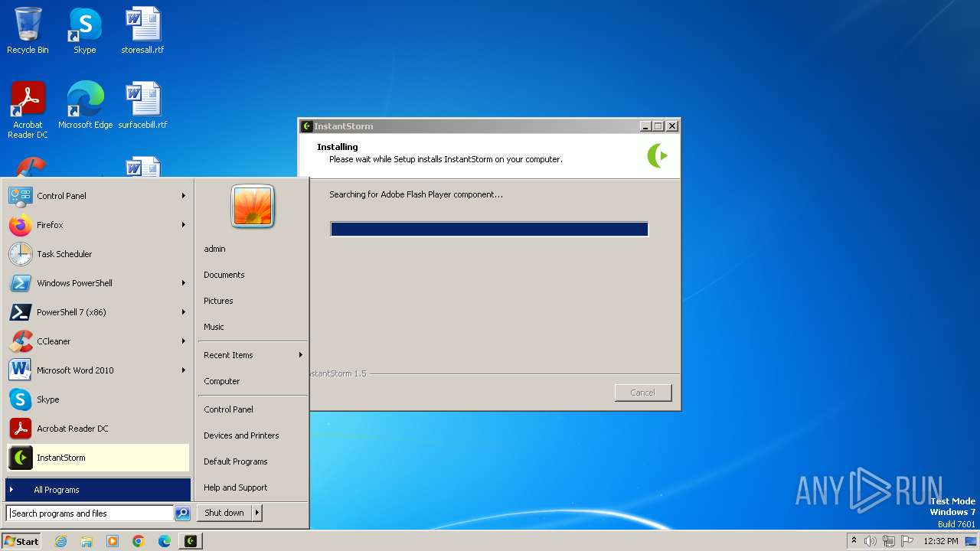Click the installer progress bar
The image size is (980, 551).
(x=489, y=229)
